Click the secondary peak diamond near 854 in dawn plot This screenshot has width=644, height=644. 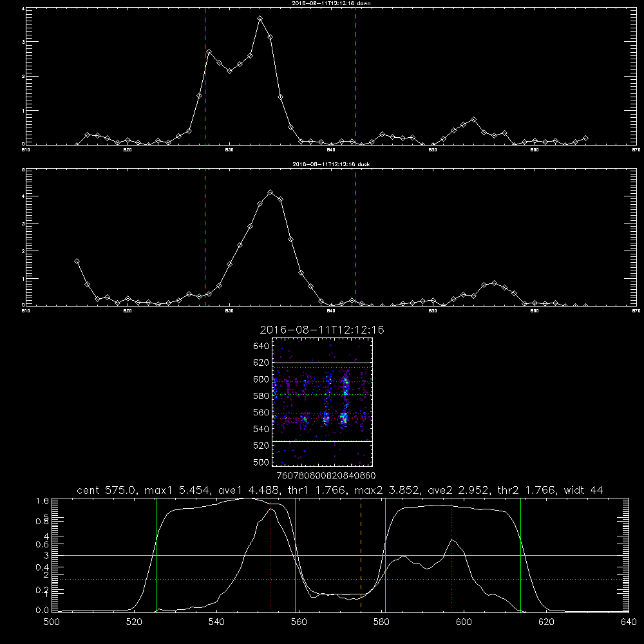pos(473,120)
